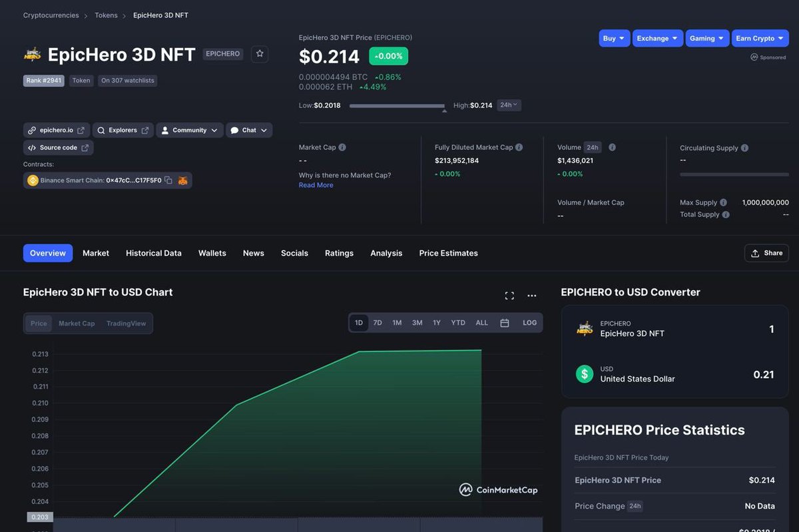Image resolution: width=799 pixels, height=532 pixels.
Task: Open the Earn Crypto dropdown
Action: coord(760,38)
